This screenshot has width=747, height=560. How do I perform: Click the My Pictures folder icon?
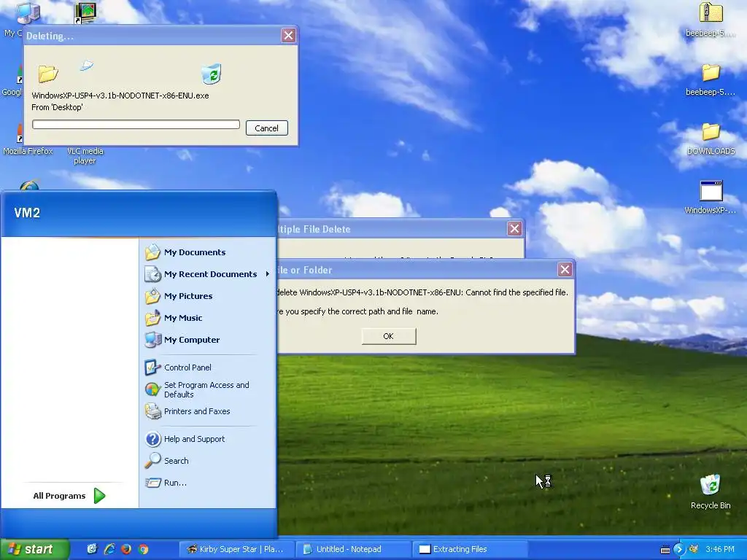152,296
